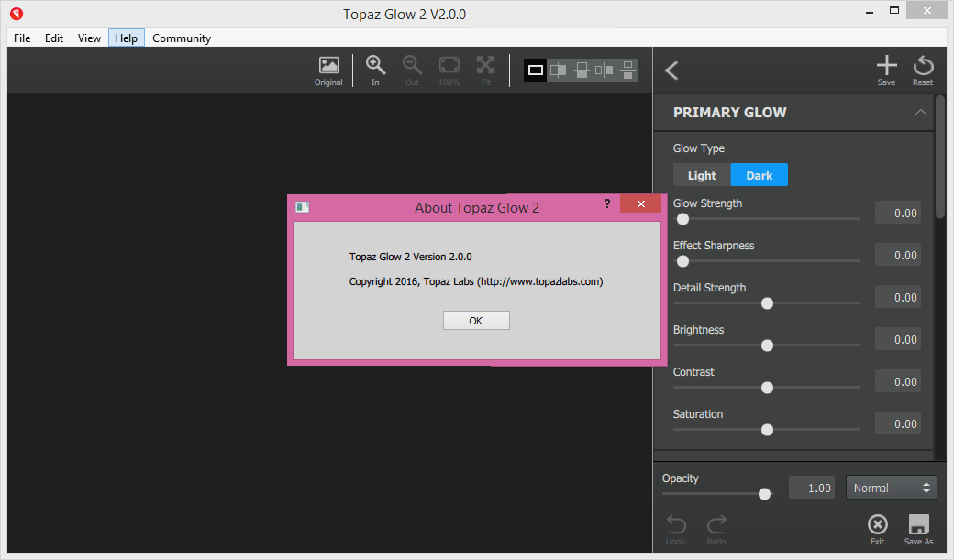This screenshot has height=560, width=954.
Task: Click the Brightness value field
Action: pyautogui.click(x=898, y=339)
